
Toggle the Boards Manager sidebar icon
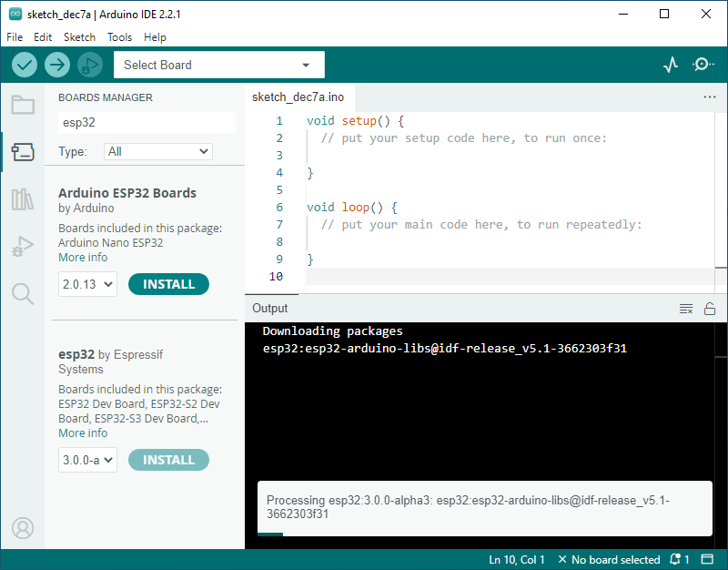coord(23,151)
